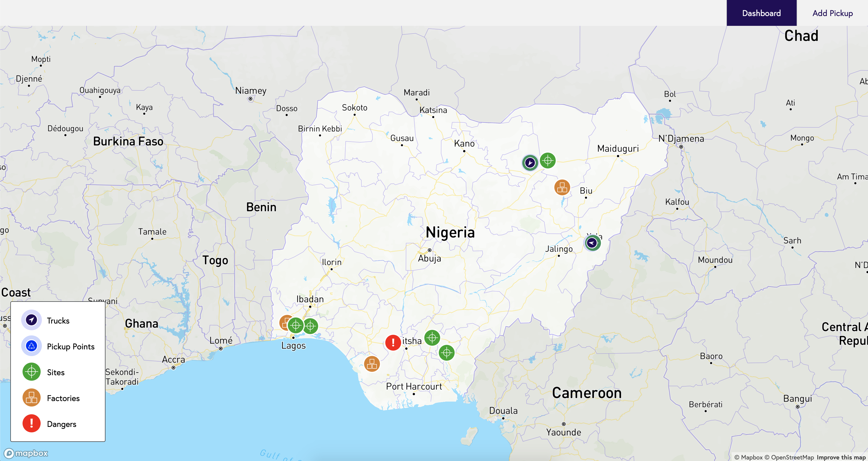
Task: Click the Improve this map link
Action: point(842,457)
